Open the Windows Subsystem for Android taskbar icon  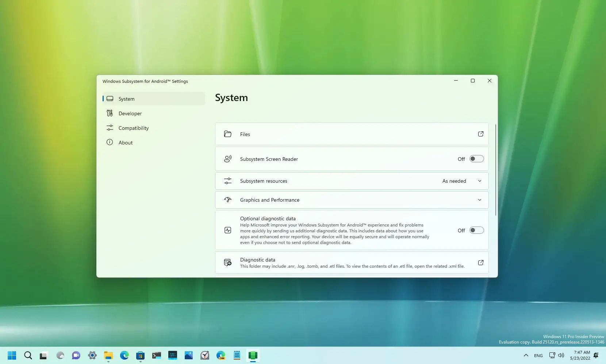click(253, 356)
